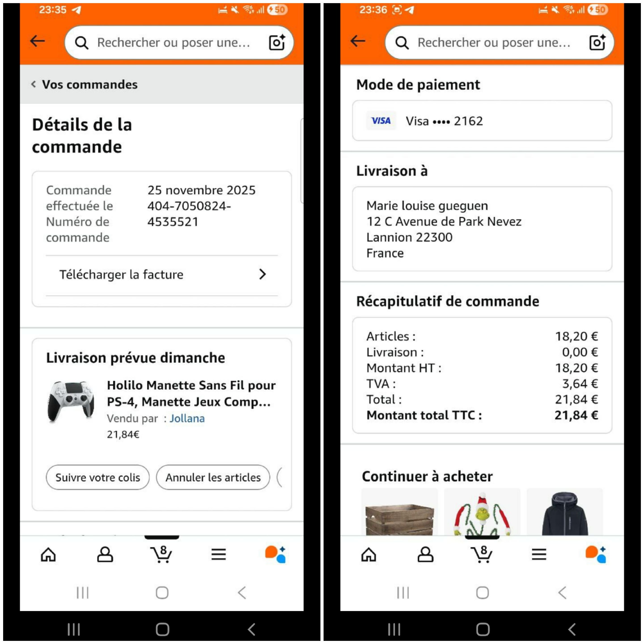Open hamburger menu in right bottom bar
Image resolution: width=644 pixels, height=644 pixels.
pos(539,554)
